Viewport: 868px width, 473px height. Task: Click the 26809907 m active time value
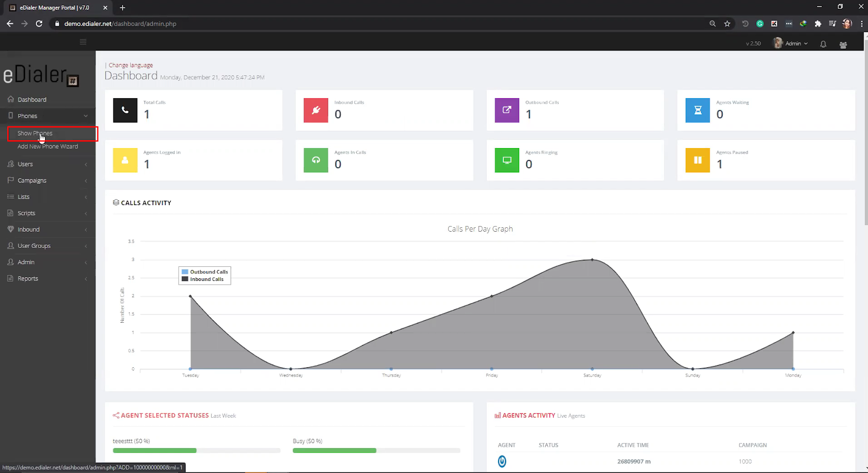tap(634, 462)
